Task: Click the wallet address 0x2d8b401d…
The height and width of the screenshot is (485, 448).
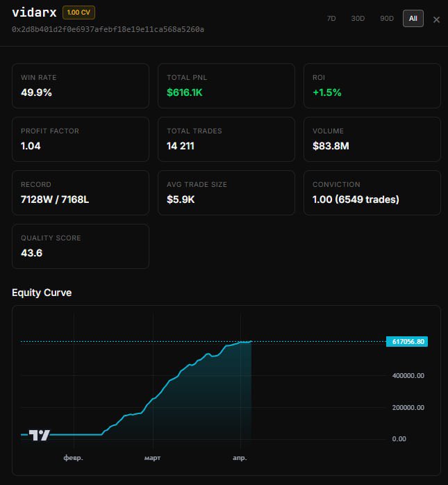Action: [108, 29]
